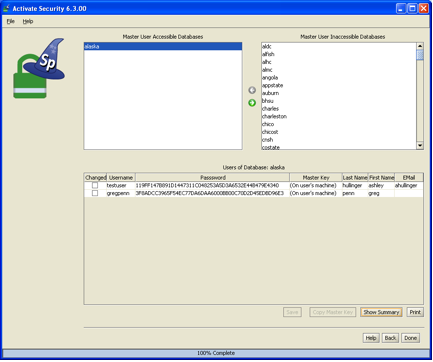Click the Password column header
This screenshot has height=362, width=433.
(x=213, y=177)
